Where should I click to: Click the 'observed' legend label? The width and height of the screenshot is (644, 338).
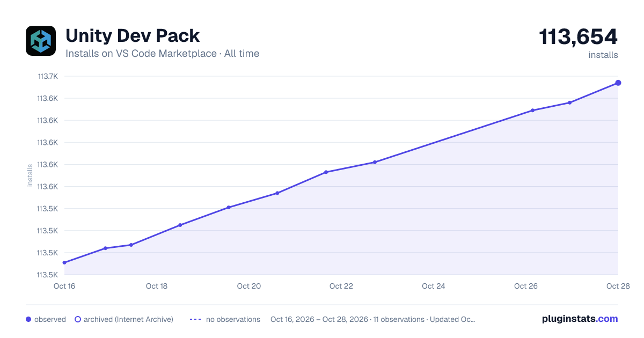[x=50, y=319]
